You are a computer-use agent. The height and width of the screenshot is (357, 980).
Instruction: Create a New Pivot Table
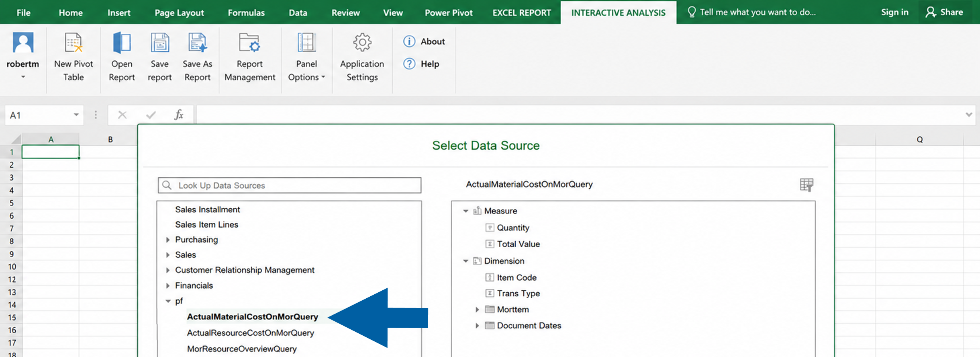coord(73,57)
